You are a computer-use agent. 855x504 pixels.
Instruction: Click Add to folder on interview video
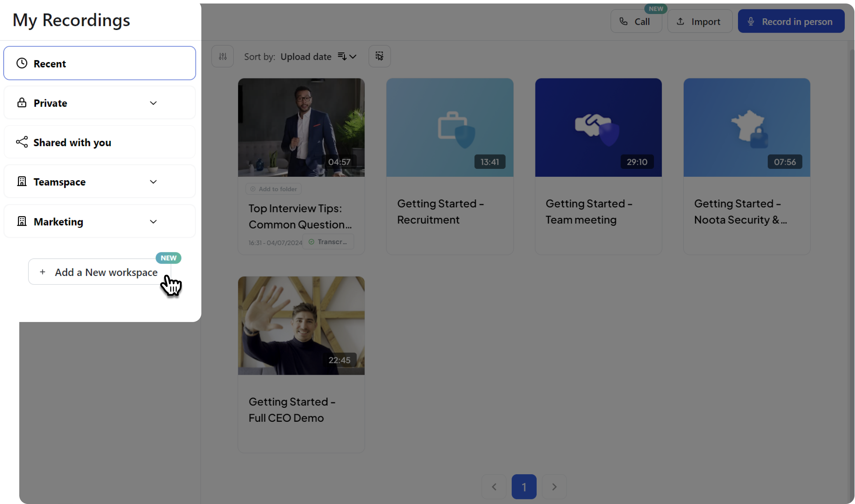pos(273,189)
